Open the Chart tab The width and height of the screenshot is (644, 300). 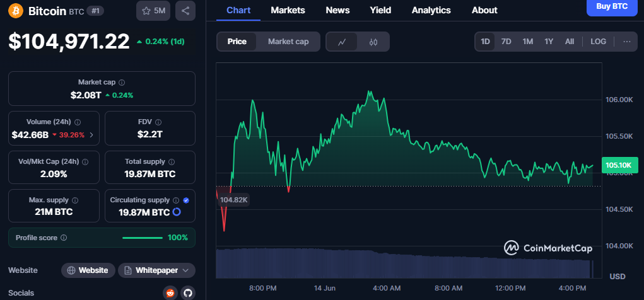click(x=238, y=10)
